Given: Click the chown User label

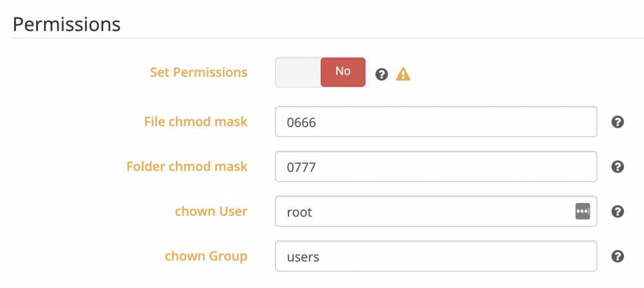Looking at the screenshot, I should [x=211, y=211].
